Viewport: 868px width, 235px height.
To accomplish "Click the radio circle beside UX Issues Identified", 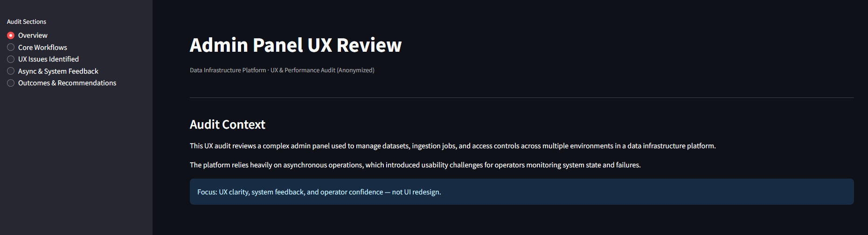I will pyautogui.click(x=11, y=59).
